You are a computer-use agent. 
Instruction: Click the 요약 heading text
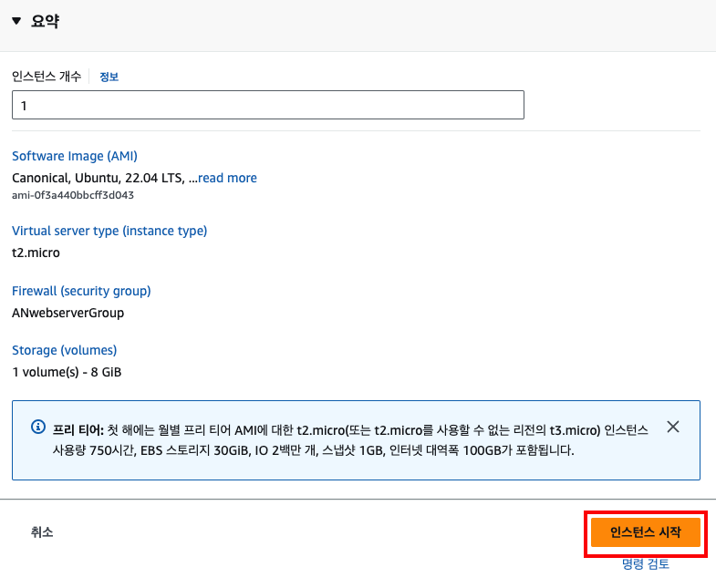click(45, 21)
